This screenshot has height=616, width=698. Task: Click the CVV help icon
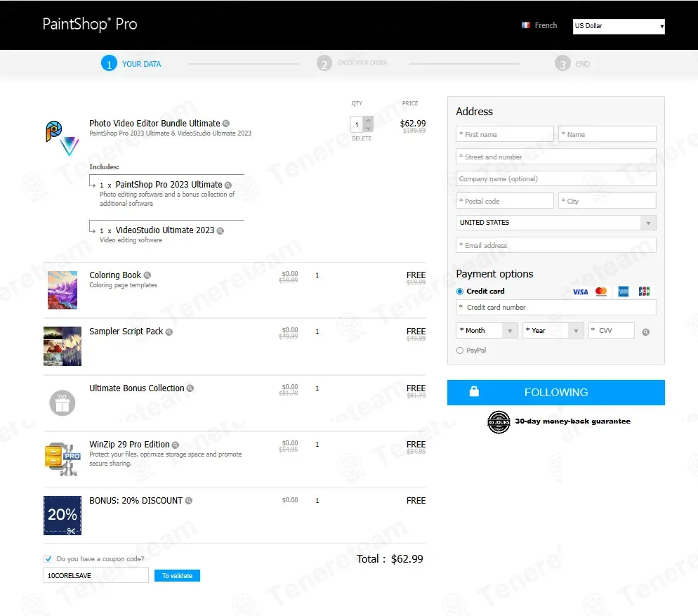[646, 332]
